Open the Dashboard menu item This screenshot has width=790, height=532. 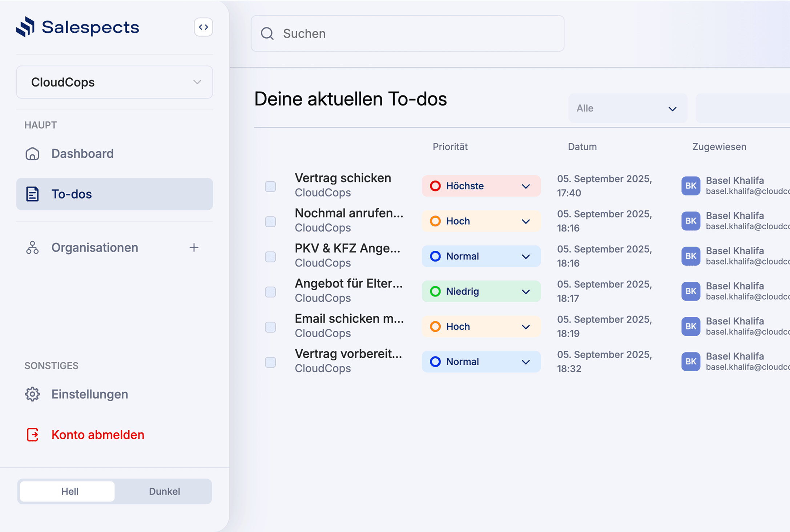pyautogui.click(x=82, y=154)
